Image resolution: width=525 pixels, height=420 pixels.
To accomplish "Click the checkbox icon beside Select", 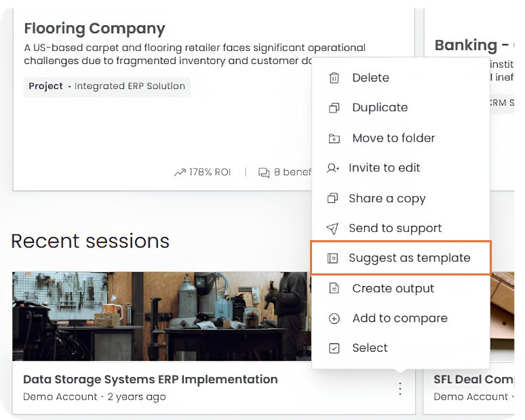I will coord(334,348).
